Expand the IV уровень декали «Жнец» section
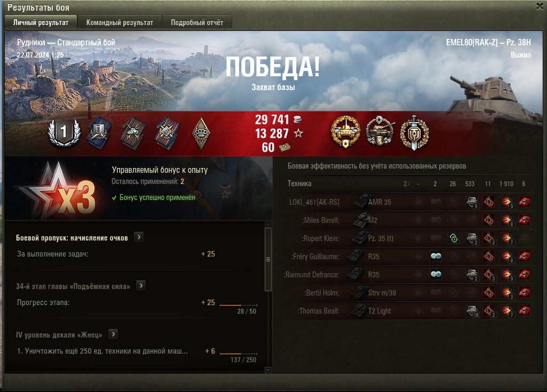547x392 pixels. (x=113, y=334)
